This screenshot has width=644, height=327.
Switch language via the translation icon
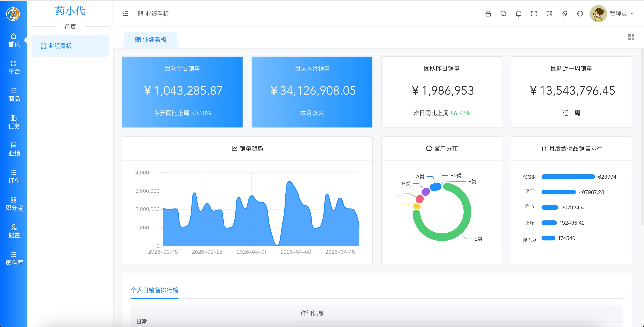tap(549, 14)
